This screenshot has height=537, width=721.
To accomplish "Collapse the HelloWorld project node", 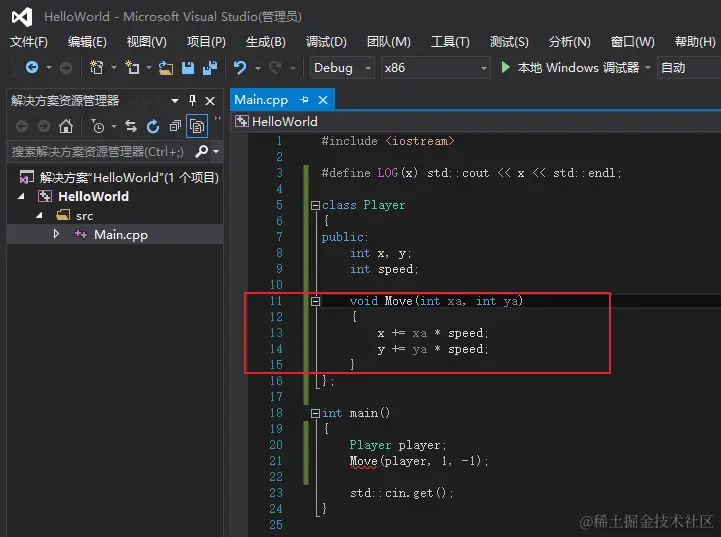I will [x=21, y=196].
